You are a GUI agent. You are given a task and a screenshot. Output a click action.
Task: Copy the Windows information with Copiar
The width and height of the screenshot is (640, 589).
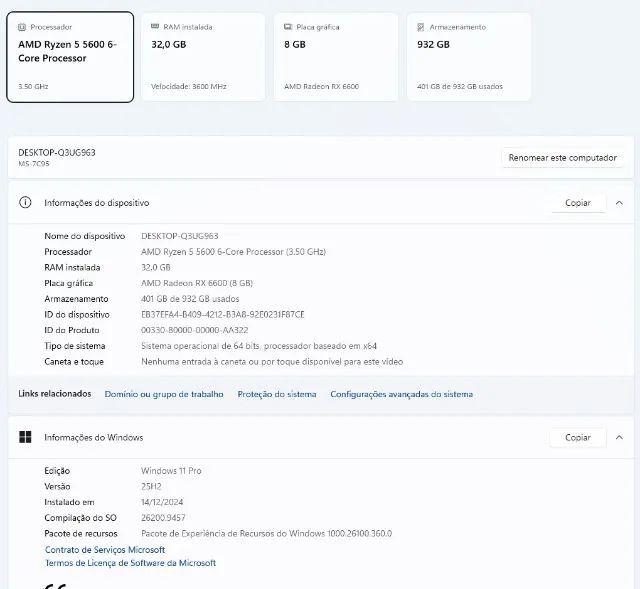pyautogui.click(x=578, y=438)
